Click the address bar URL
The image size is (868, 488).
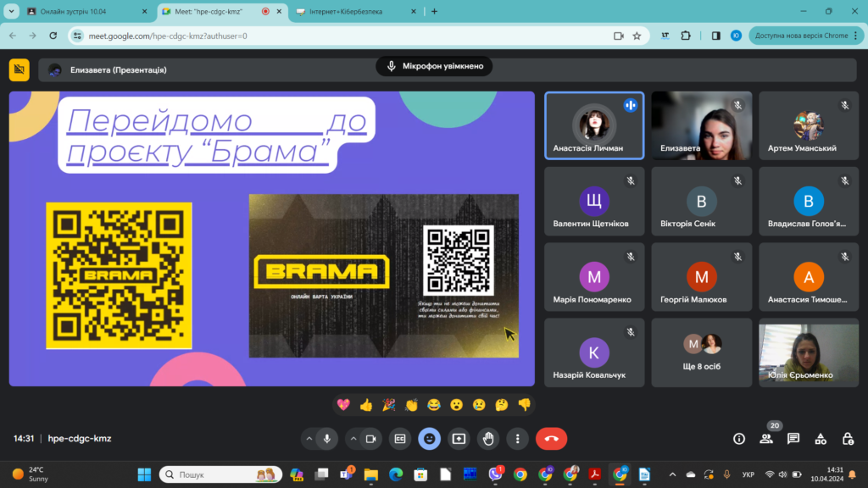(x=168, y=36)
